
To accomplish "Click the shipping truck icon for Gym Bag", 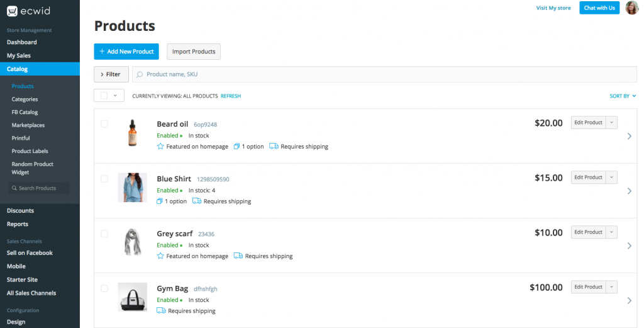I will coord(161,311).
